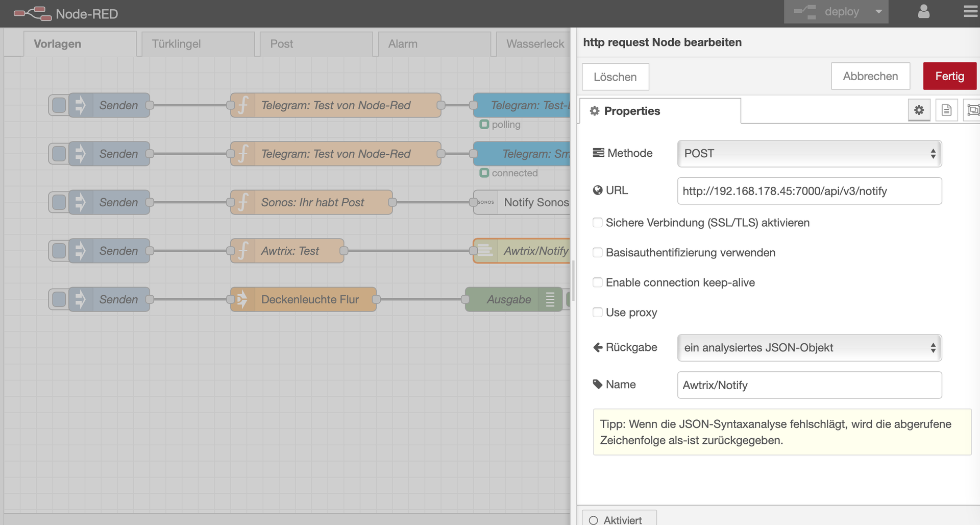Enable secure connection SSL/TLS checkbox
980x525 pixels.
point(597,223)
